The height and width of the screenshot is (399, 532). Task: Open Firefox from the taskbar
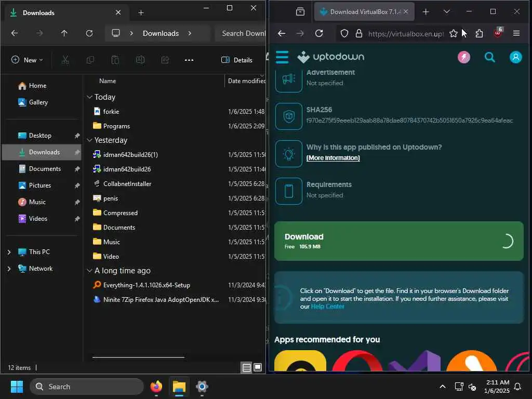[x=156, y=387]
